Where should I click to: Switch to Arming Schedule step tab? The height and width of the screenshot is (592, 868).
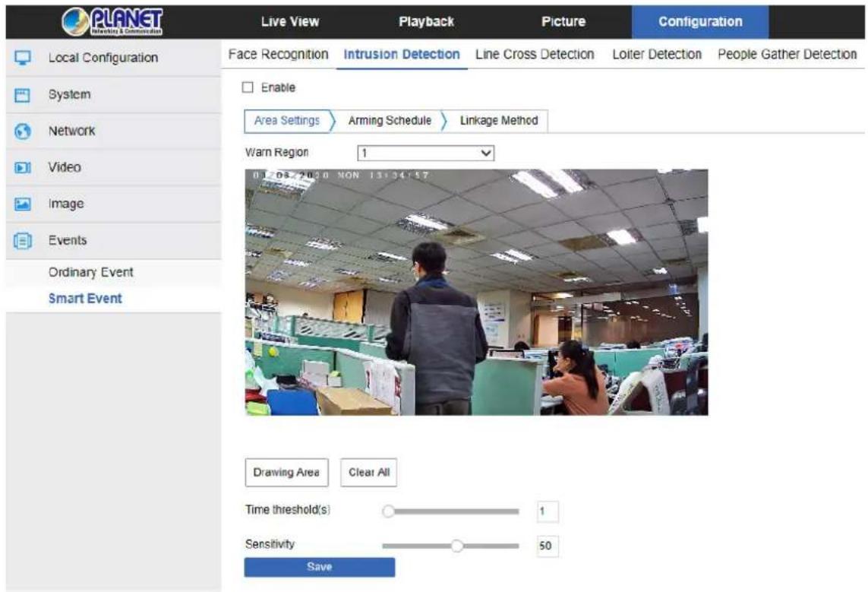pos(390,121)
